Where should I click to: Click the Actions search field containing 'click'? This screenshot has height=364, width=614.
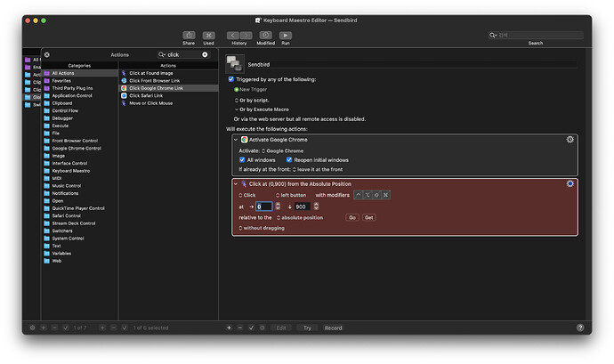184,55
